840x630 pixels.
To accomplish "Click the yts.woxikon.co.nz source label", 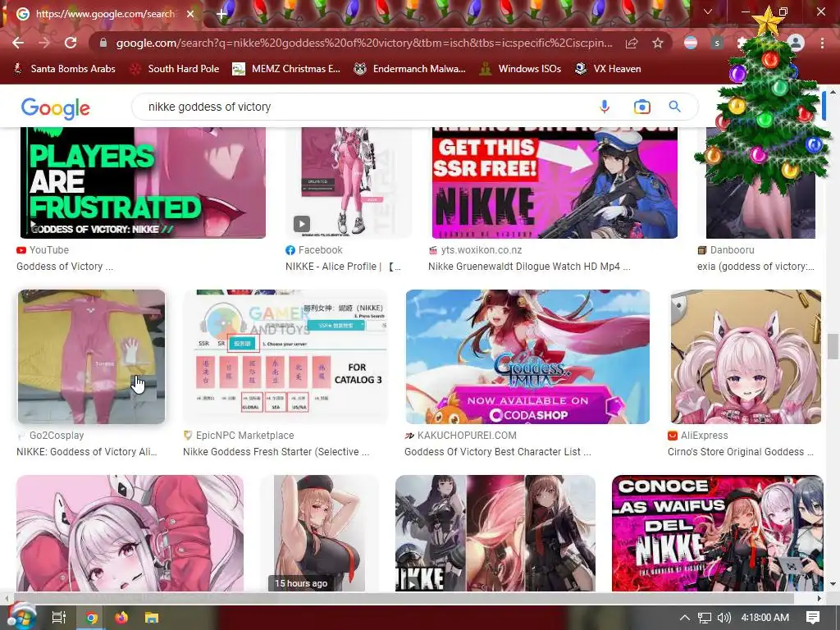I will [481, 249].
